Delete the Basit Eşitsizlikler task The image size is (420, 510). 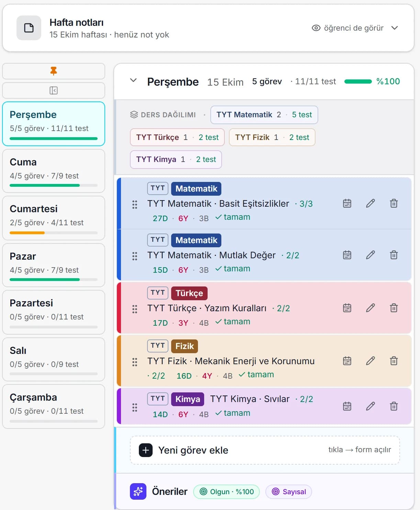point(394,203)
